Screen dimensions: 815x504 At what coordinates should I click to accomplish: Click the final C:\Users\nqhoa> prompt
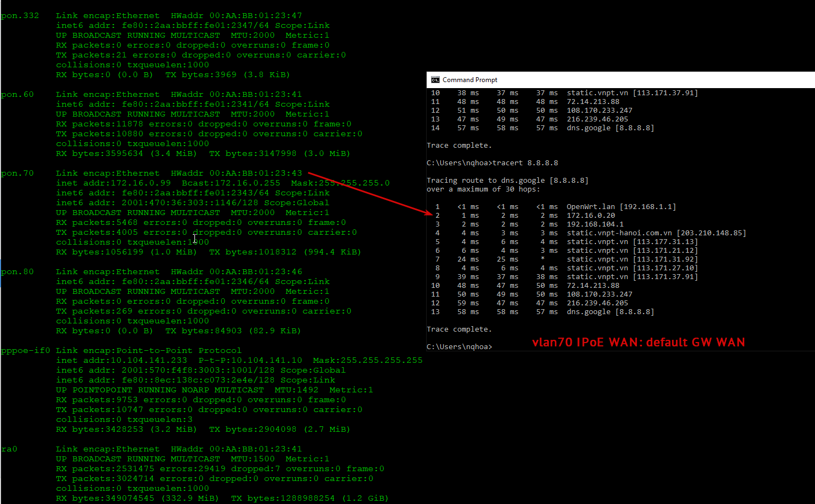[x=460, y=346]
